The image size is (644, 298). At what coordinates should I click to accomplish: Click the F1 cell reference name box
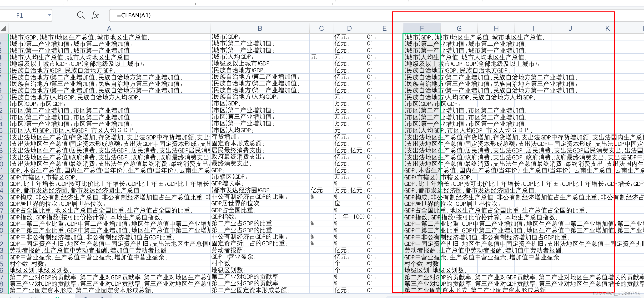pos(20,16)
